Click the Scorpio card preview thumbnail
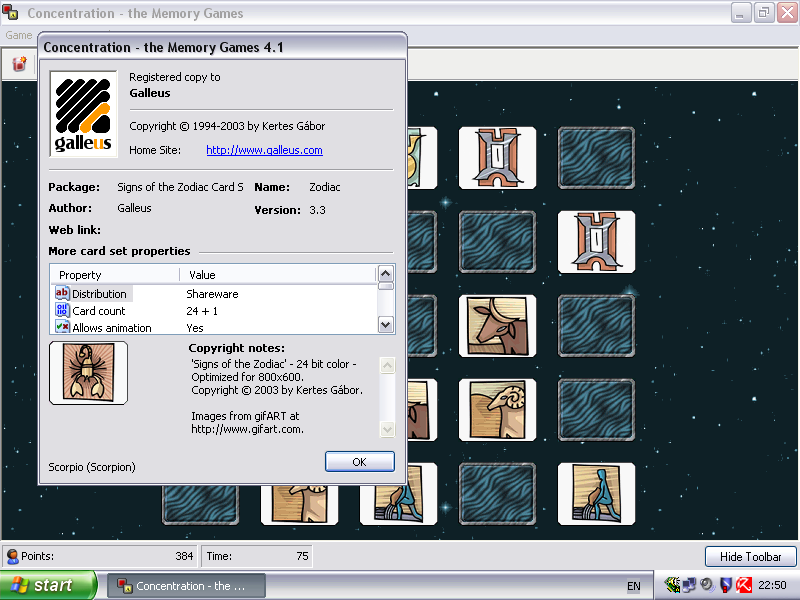 [x=88, y=373]
